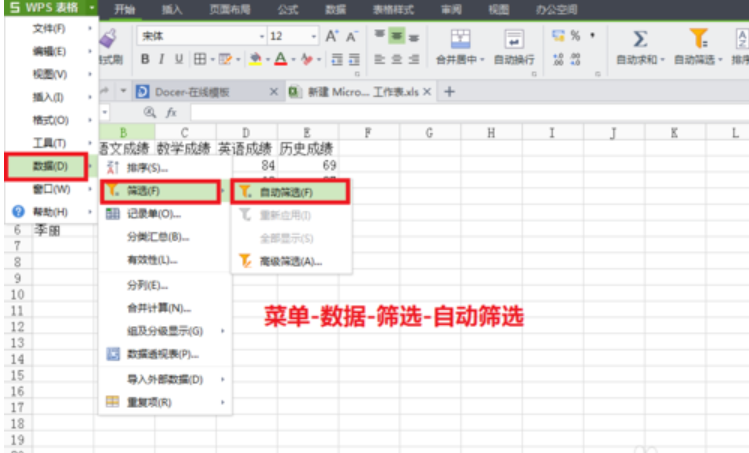
Task: Choose 高级筛选(A) from the filter submenu
Action: (x=290, y=261)
